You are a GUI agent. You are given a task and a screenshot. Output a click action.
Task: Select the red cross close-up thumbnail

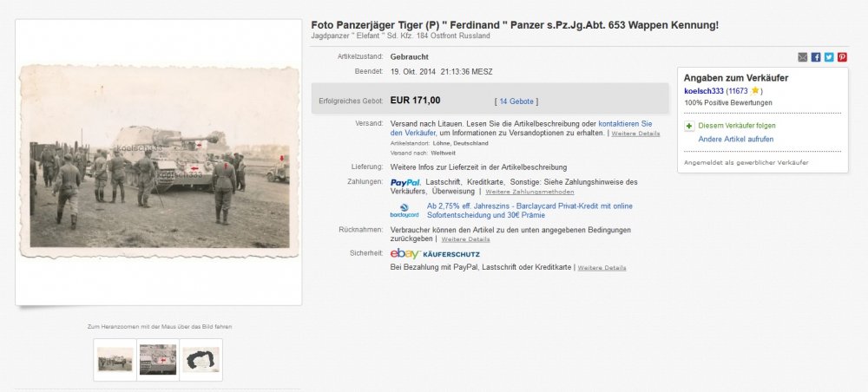158,359
